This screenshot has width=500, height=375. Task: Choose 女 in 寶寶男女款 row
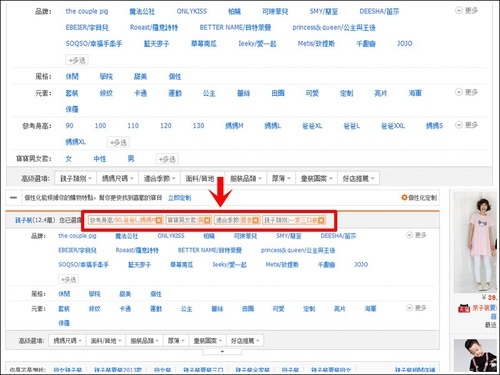click(68, 159)
